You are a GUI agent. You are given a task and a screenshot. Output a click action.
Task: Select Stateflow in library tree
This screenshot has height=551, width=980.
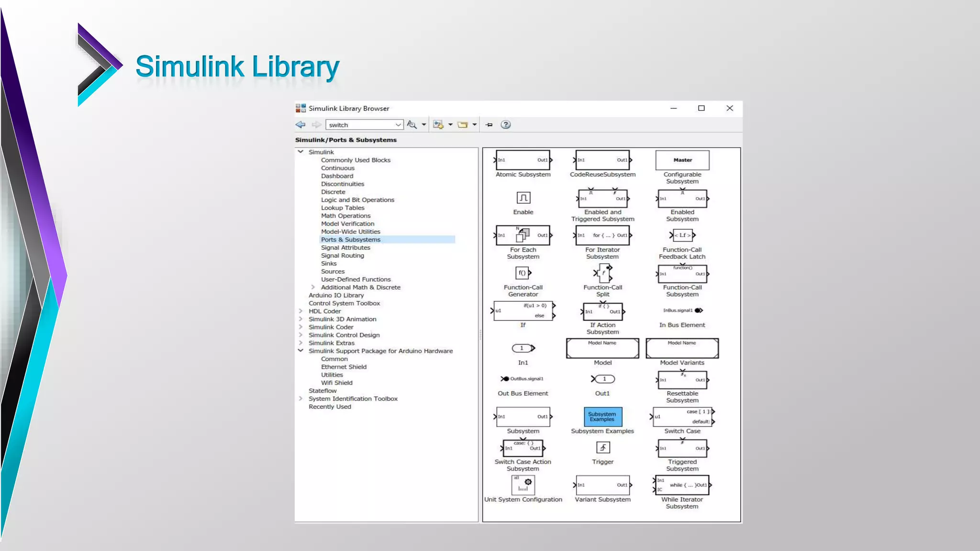click(x=323, y=391)
